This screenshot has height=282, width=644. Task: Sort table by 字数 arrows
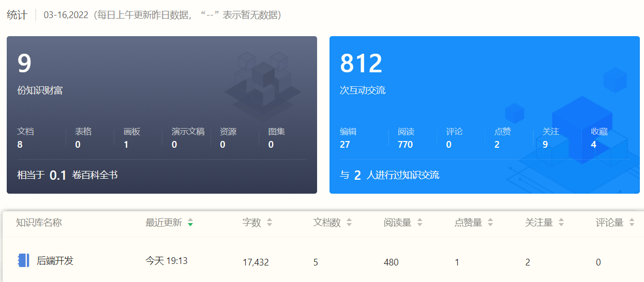[269, 223]
